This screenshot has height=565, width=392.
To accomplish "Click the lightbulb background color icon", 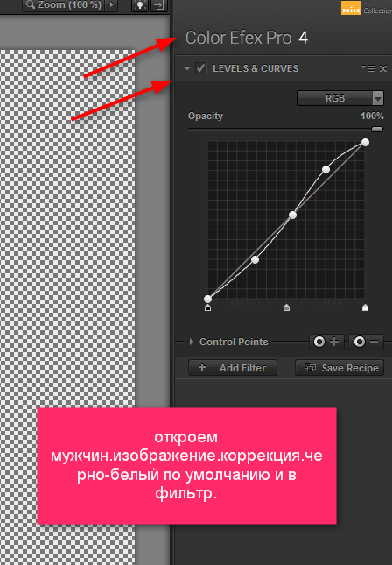I will point(140,5).
